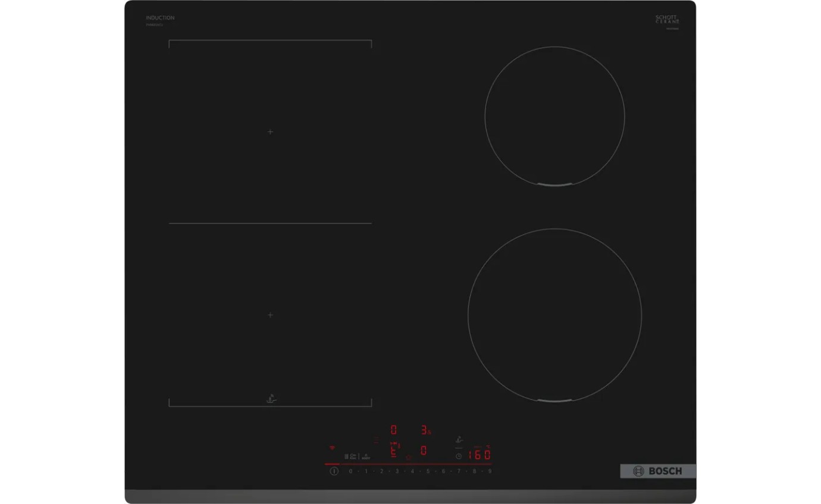The height and width of the screenshot is (504, 821).
Task: Select the frying sensor icon
Action: click(459, 439)
